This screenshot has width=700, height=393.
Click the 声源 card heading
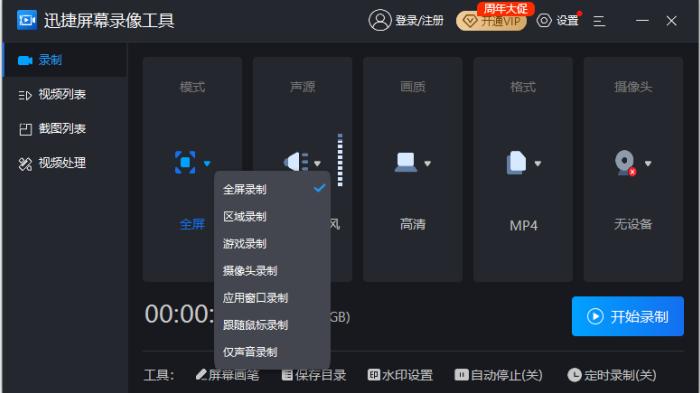pos(303,87)
